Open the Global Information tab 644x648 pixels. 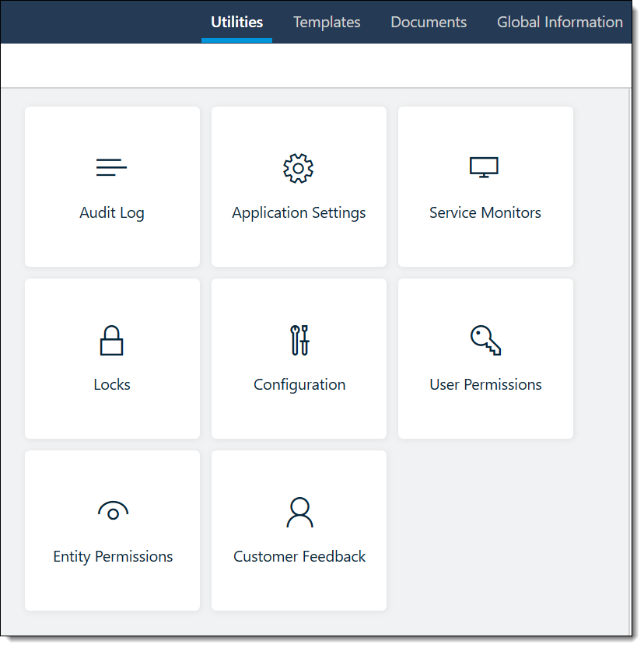[559, 22]
